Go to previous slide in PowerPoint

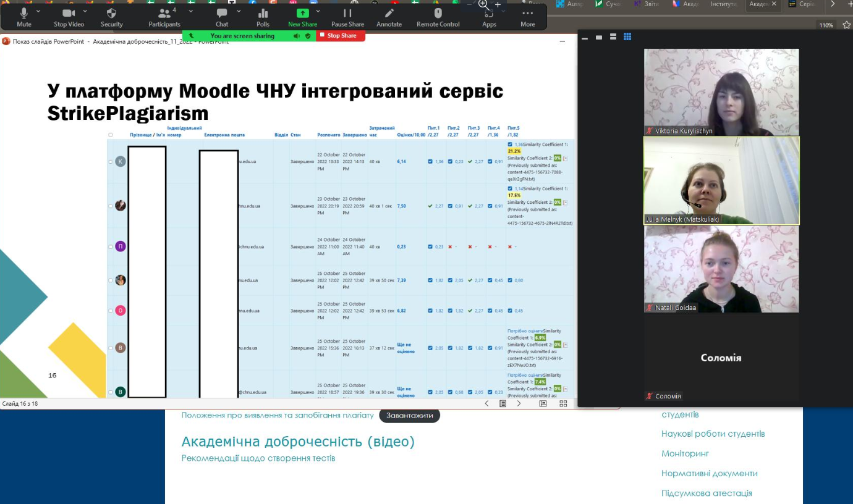[486, 403]
